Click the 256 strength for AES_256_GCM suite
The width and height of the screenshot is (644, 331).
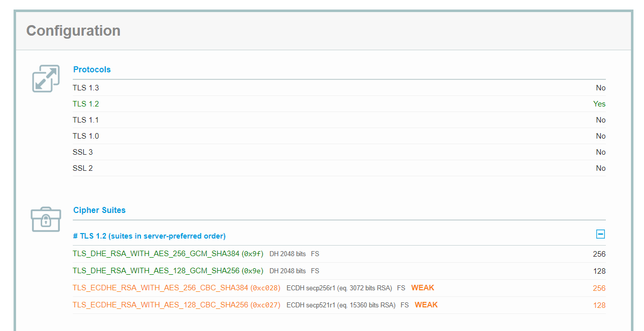[x=599, y=254]
